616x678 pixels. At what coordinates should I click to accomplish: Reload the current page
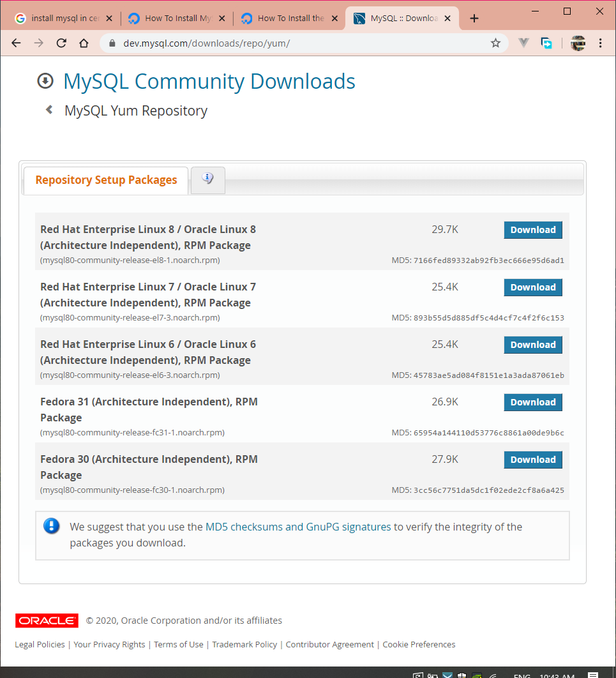(61, 43)
